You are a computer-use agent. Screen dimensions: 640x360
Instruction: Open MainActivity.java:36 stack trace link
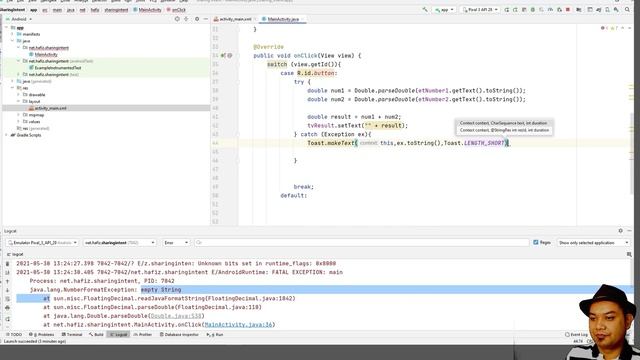point(238,324)
